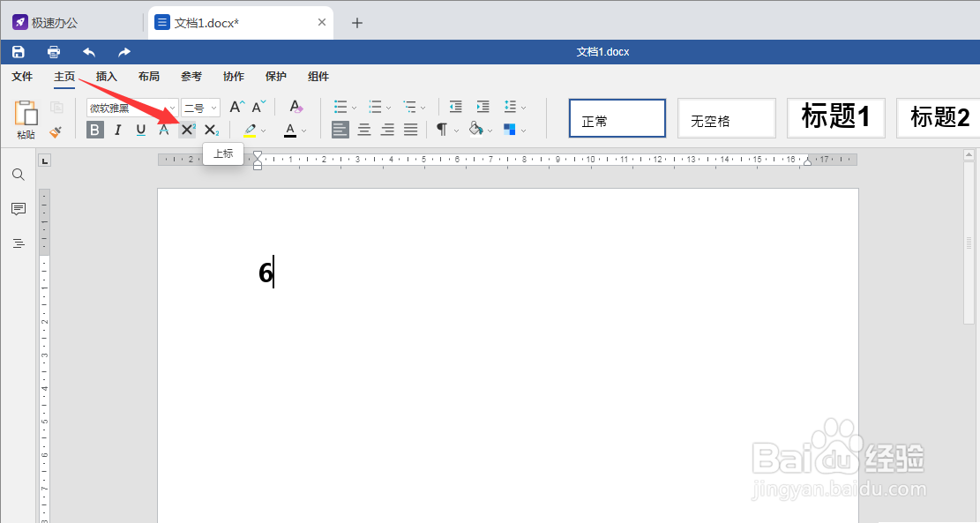Insert a numbered list
The height and width of the screenshot is (523, 980).
click(x=375, y=107)
